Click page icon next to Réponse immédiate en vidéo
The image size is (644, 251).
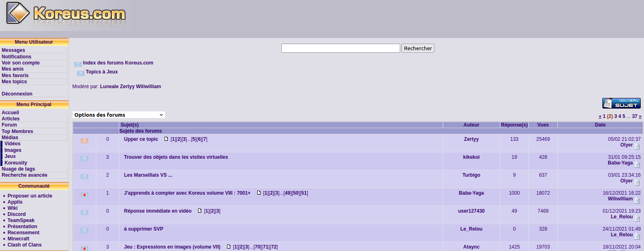coord(200,211)
